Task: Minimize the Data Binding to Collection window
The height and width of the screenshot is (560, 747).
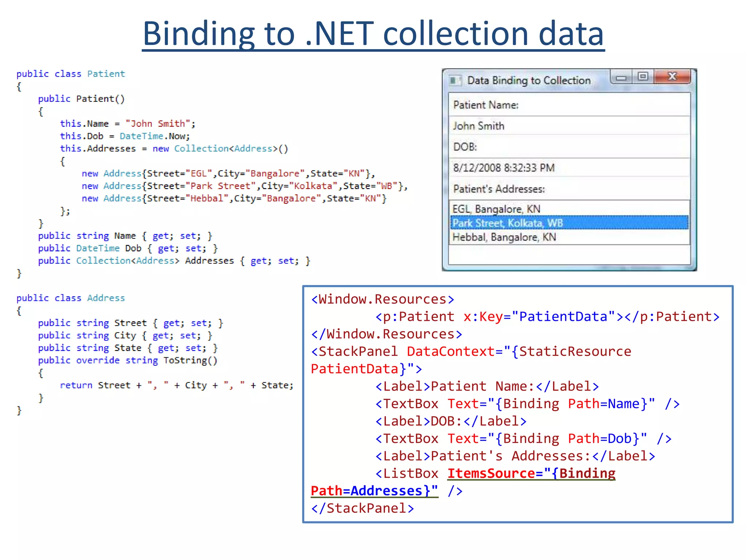Action: (622, 77)
